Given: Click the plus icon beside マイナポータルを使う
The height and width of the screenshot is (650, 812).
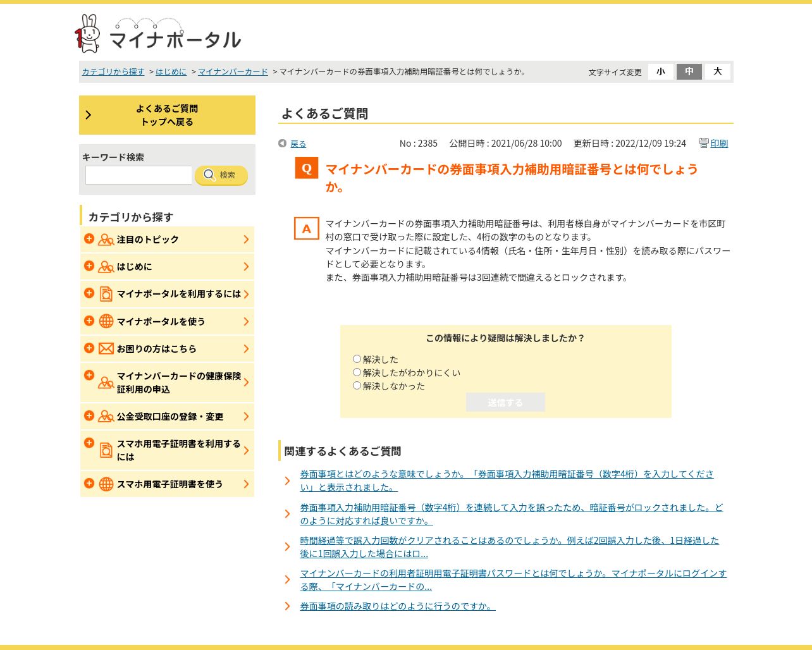Looking at the screenshot, I should 89,321.
